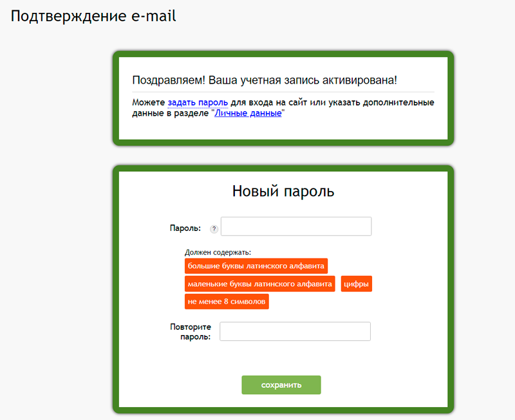Click the 'Должен содержать:' caption
Screen dimensions: 515x420
point(218,252)
